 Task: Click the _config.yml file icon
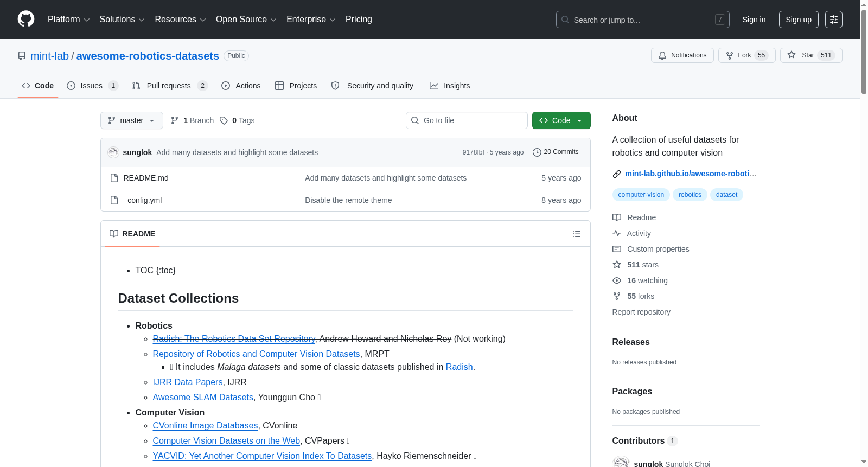114,200
